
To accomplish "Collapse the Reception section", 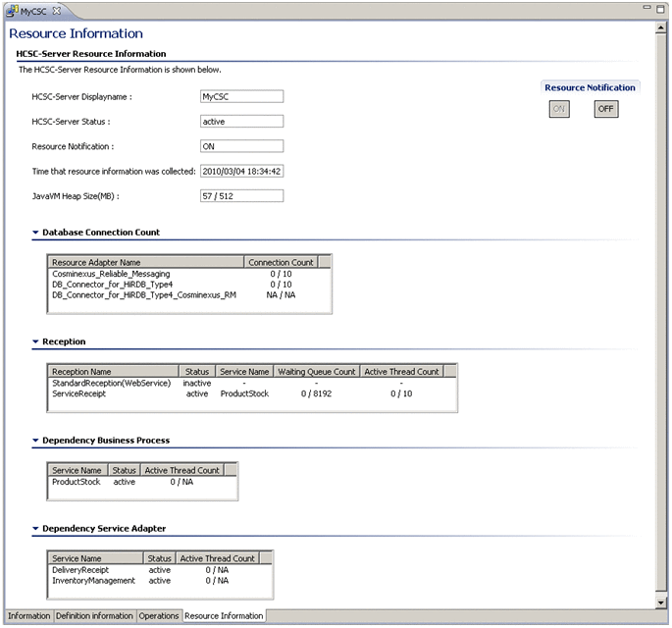I will [x=36, y=342].
